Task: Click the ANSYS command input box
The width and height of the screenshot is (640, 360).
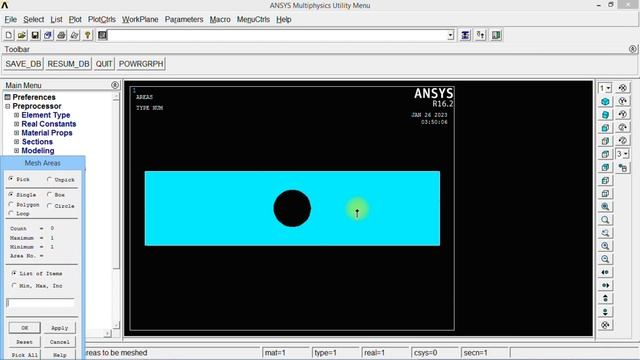Action: click(x=278, y=36)
